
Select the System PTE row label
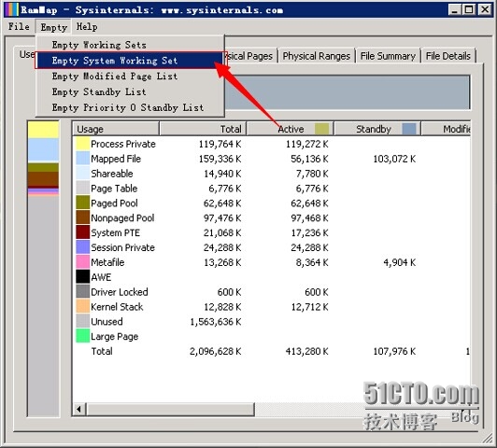(116, 232)
